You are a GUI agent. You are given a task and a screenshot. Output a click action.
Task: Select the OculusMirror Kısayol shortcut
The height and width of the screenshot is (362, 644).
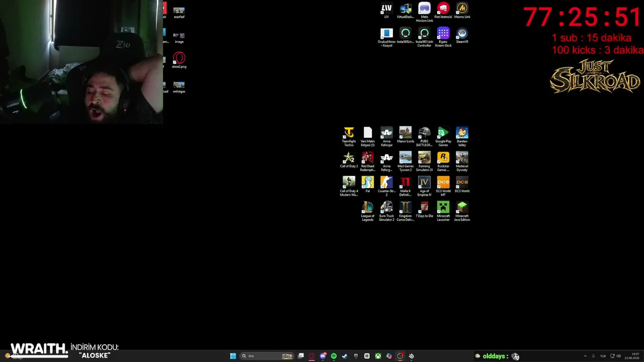point(386,38)
